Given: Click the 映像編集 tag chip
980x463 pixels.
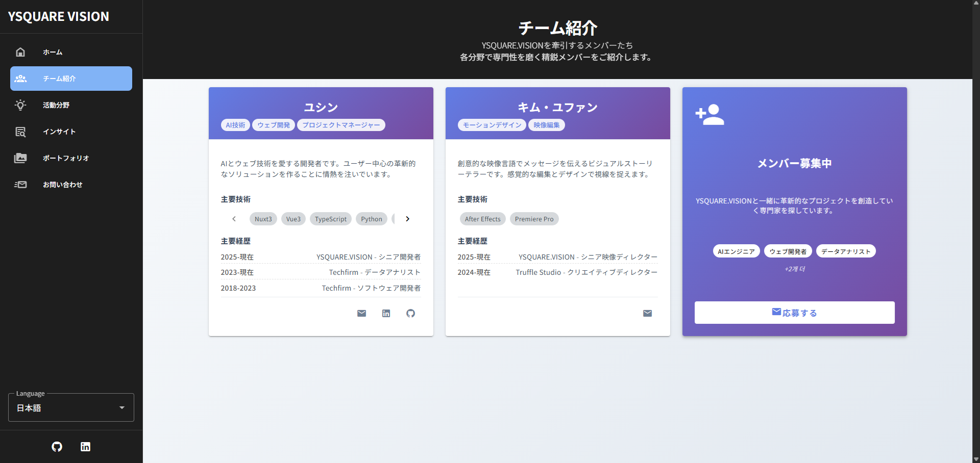Looking at the screenshot, I should 547,125.
